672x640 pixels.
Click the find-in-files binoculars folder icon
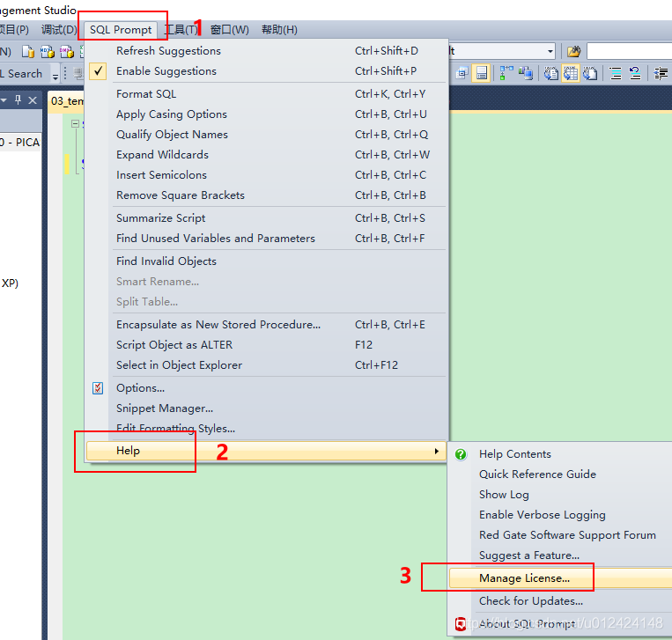(x=573, y=52)
